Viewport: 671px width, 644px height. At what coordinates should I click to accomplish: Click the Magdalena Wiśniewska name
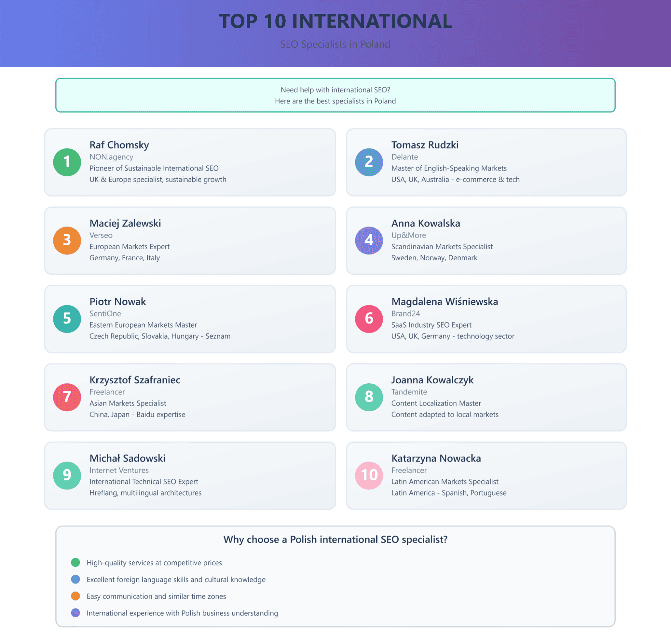coord(444,301)
